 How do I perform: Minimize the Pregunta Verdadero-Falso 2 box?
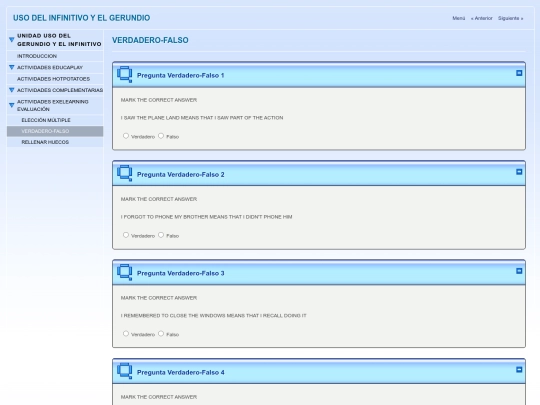(x=519, y=172)
